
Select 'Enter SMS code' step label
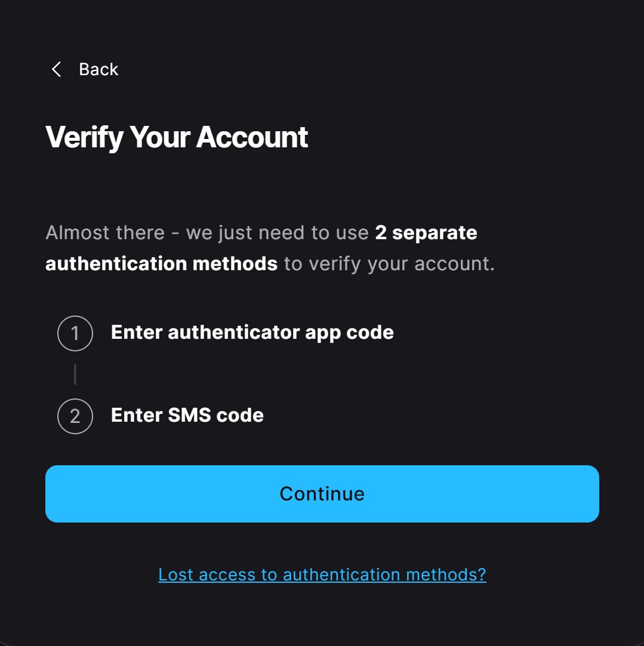[x=187, y=415]
